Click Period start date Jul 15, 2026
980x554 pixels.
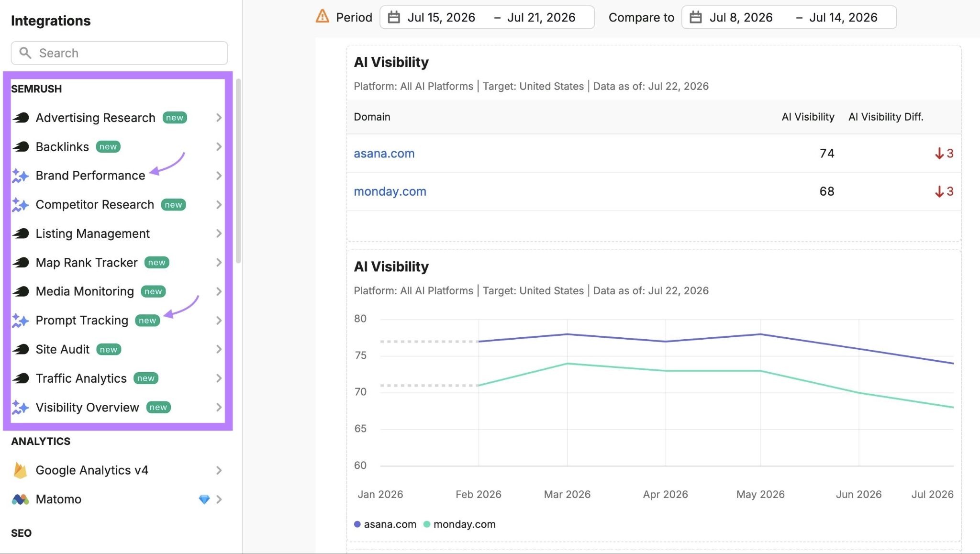click(441, 18)
